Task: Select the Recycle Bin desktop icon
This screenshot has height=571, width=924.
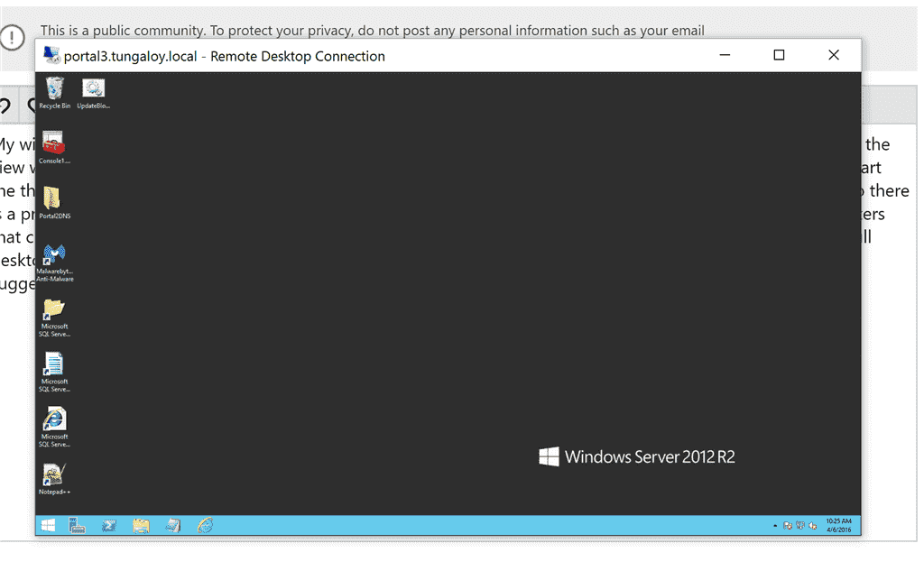Action: point(55,93)
